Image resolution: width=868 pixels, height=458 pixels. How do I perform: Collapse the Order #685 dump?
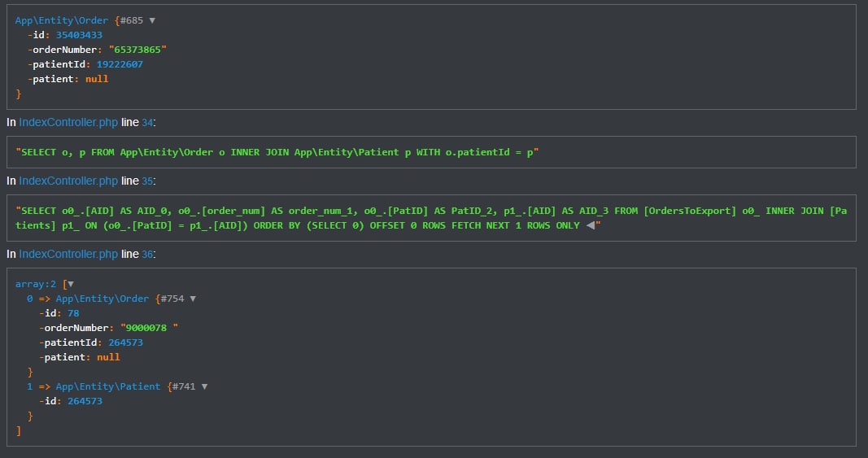(x=152, y=20)
